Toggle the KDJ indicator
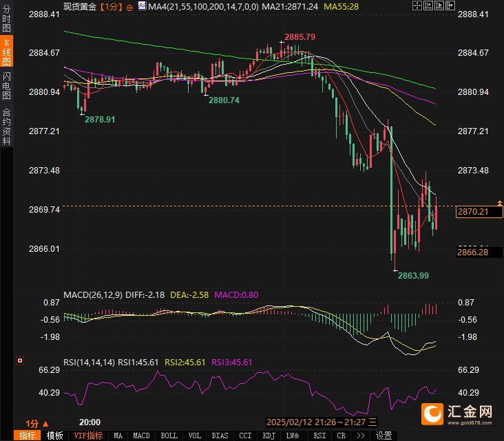The image size is (504, 441). [268, 435]
